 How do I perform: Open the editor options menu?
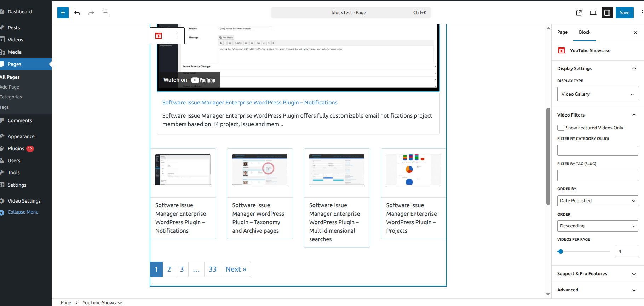642,13
